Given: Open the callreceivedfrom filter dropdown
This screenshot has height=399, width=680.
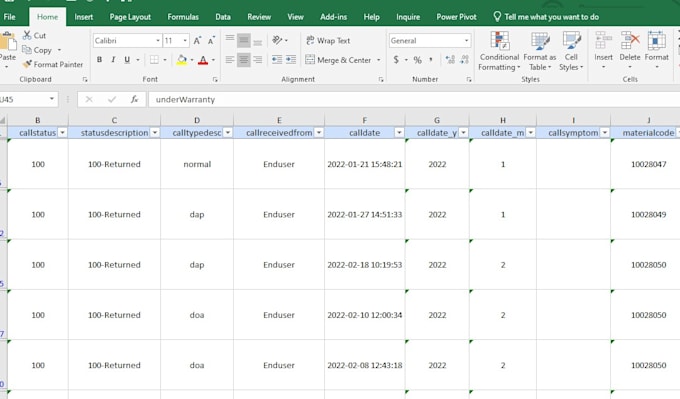Looking at the screenshot, I should (319, 133).
